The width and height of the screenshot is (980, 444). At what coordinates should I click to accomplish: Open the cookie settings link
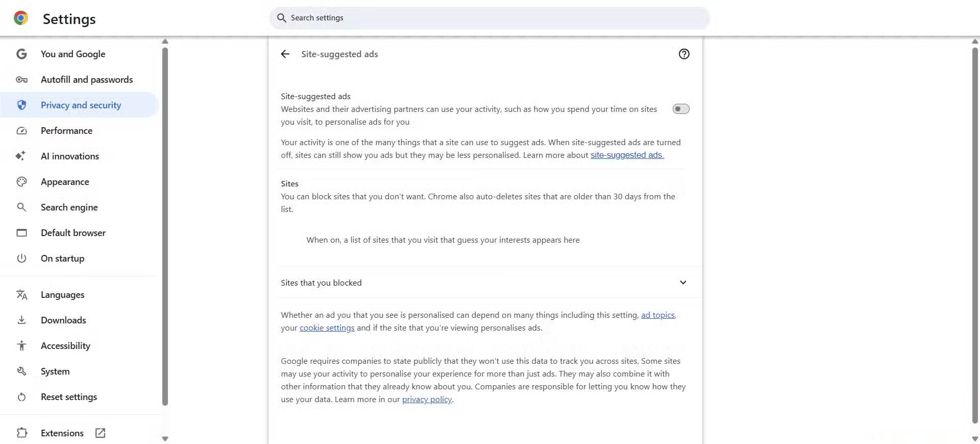(327, 328)
